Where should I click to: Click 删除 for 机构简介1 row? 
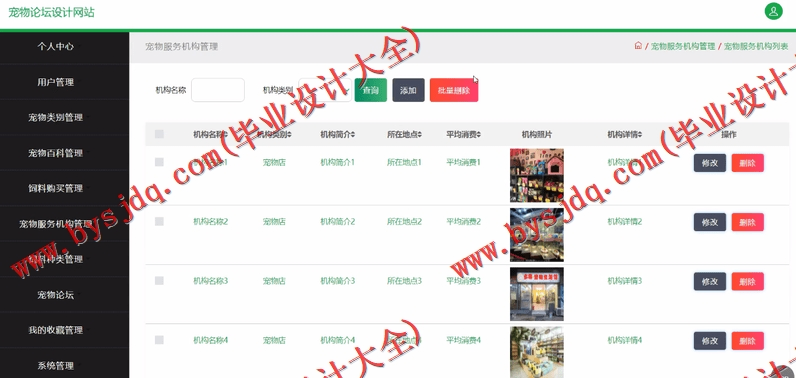click(x=747, y=163)
